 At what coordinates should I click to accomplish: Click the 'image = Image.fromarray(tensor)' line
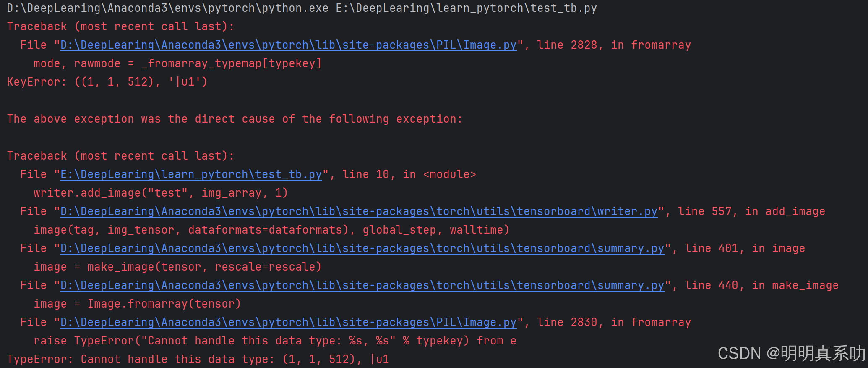click(138, 304)
